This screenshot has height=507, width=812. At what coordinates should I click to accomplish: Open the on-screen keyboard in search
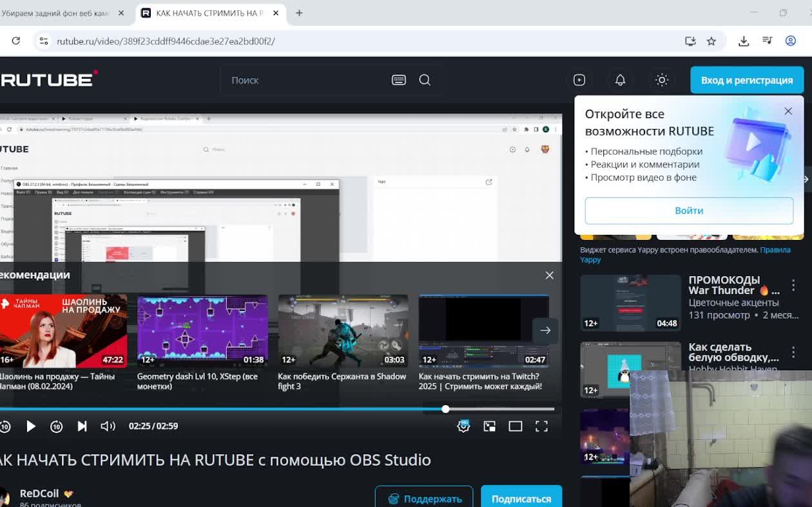pyautogui.click(x=399, y=80)
